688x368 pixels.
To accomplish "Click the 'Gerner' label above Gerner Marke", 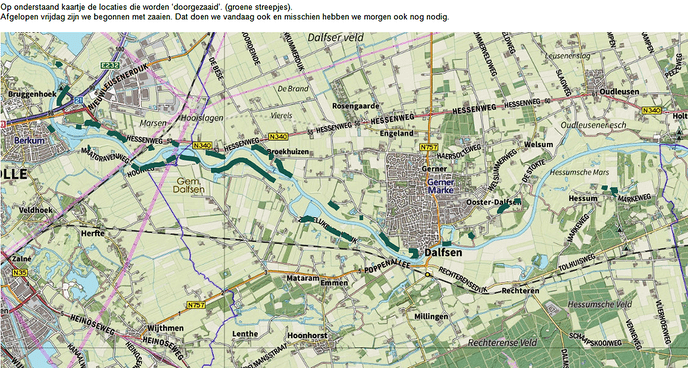I will [434, 168].
